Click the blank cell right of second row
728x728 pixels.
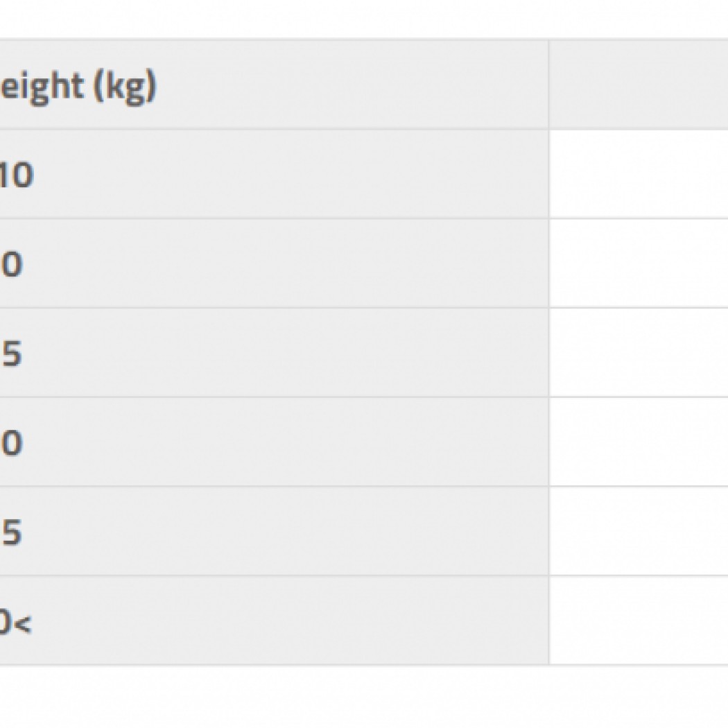(x=638, y=263)
